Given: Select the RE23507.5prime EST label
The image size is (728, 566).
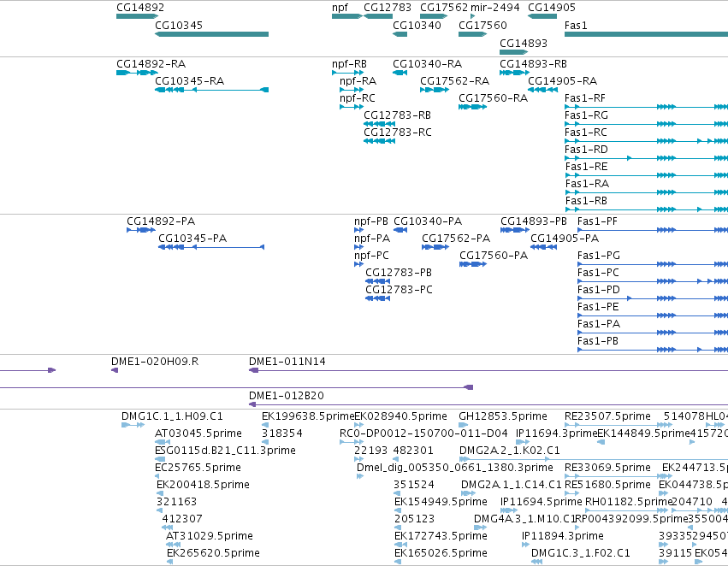Looking at the screenshot, I should tap(607, 416).
